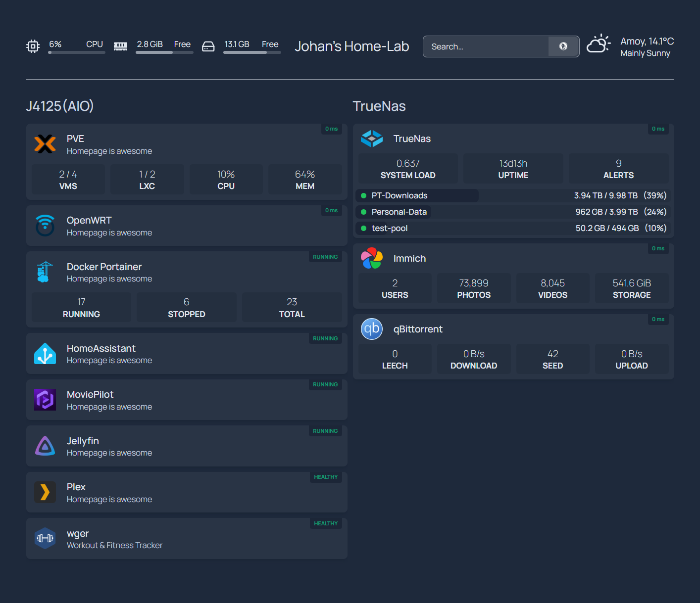Click the CPU usage progress bar
Viewport: 700px width, 603px height.
pos(77,52)
